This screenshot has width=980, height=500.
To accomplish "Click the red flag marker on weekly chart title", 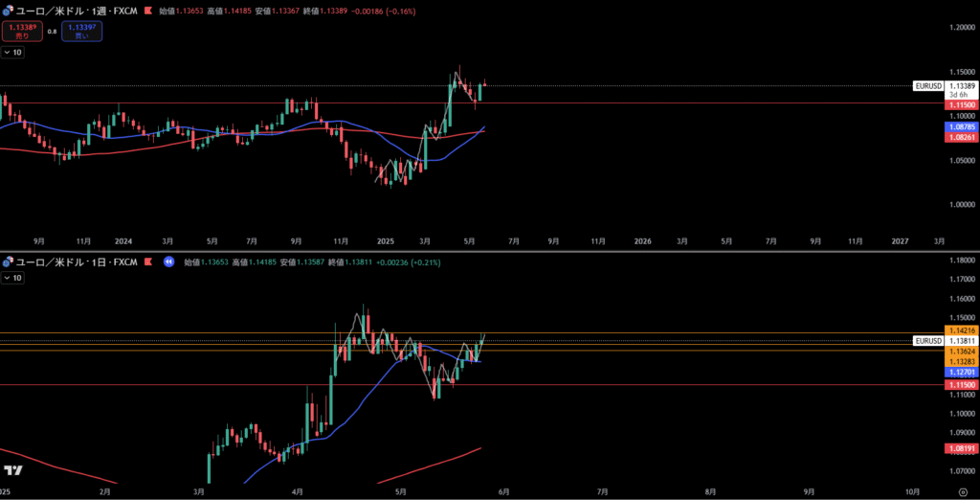I will point(146,11).
